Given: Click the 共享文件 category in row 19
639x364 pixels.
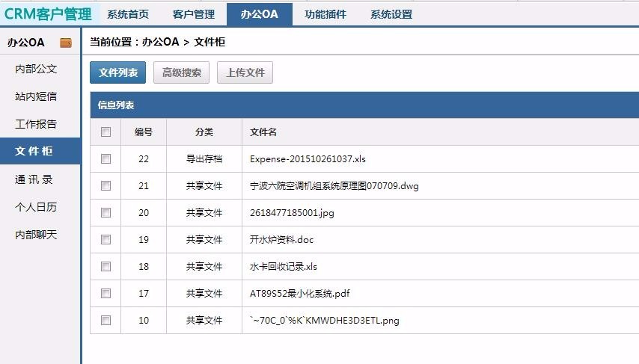Looking at the screenshot, I should [204, 239].
